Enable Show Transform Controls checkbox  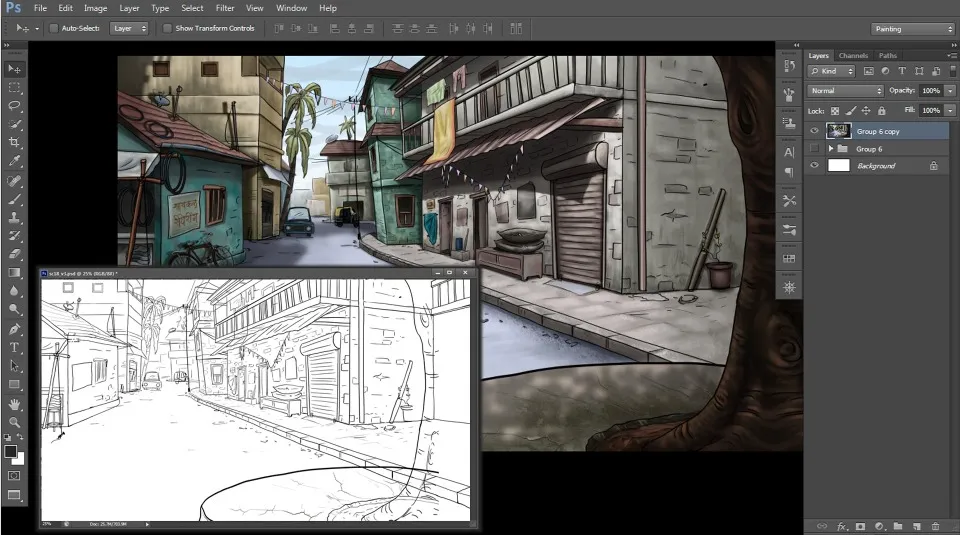167,28
